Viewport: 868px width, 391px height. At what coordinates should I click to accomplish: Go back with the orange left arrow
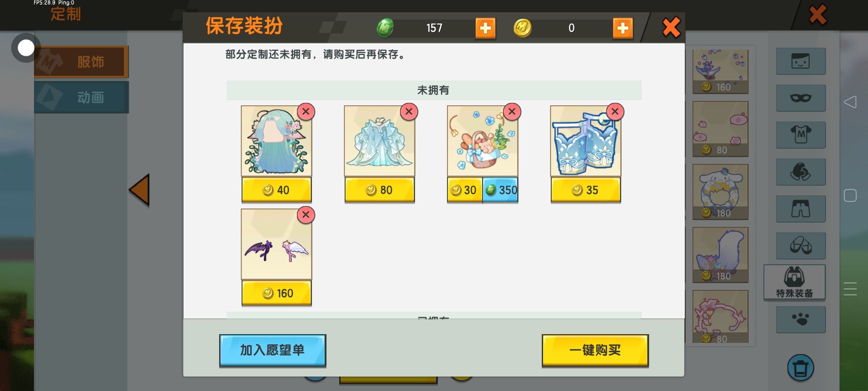[140, 190]
